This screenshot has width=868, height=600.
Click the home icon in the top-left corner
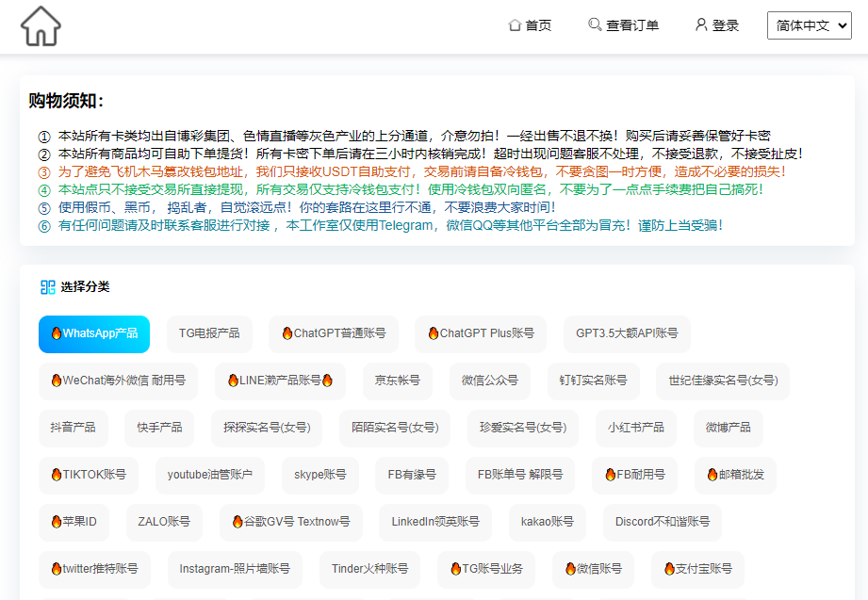tap(40, 25)
